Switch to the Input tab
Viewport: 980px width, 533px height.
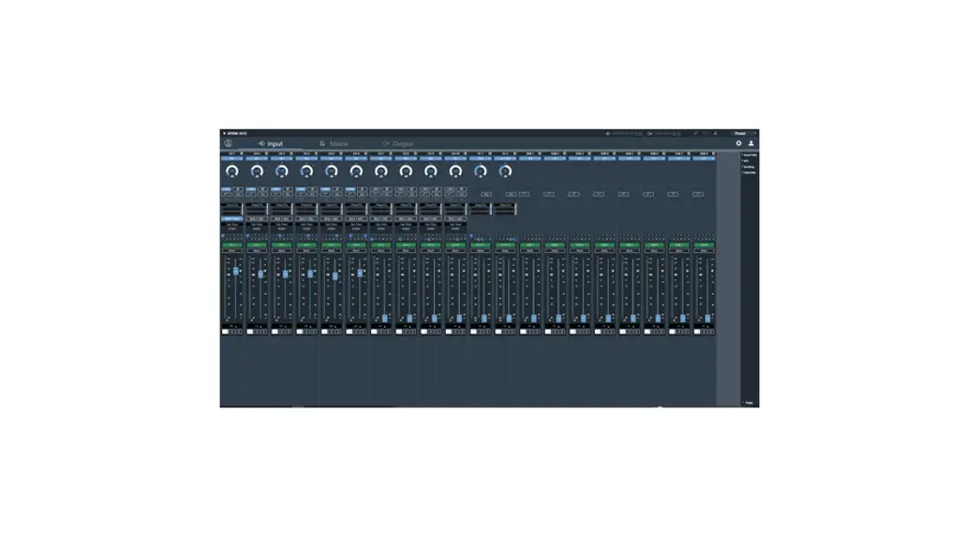click(x=271, y=143)
